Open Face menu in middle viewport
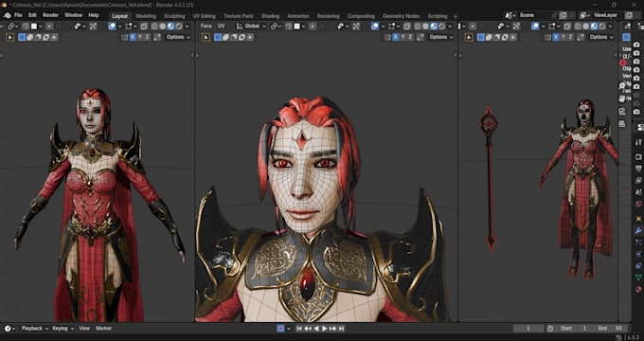The image size is (644, 341). (206, 26)
